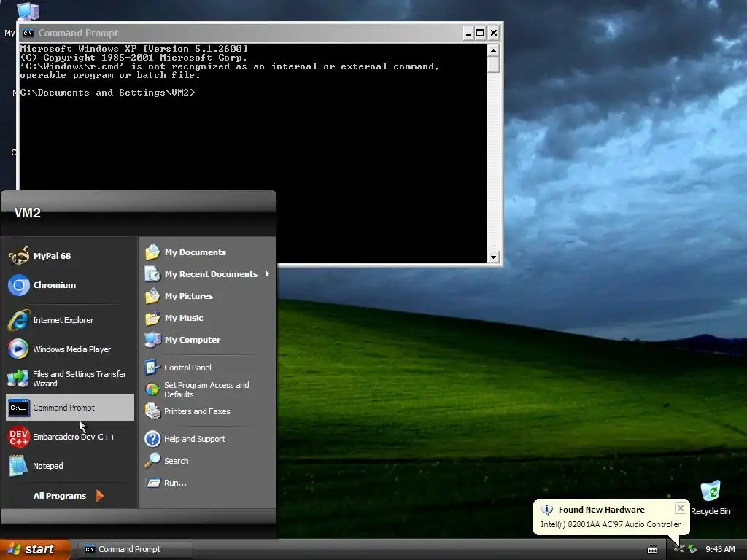Close the Found New Hardware balloon

[681, 508]
